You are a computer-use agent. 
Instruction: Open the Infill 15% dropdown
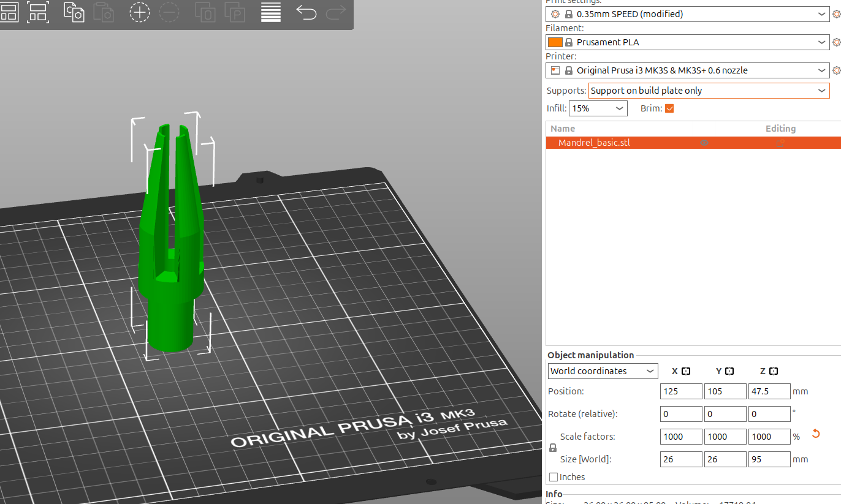point(598,108)
